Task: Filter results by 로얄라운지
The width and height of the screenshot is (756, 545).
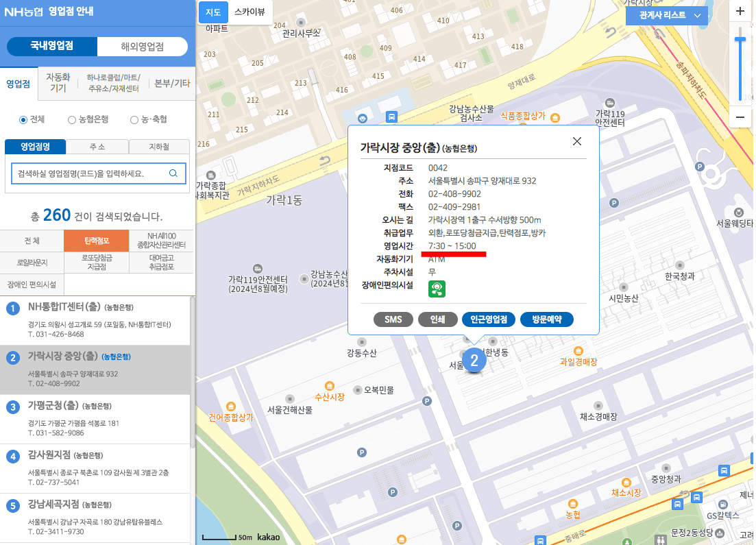Action: (32, 263)
